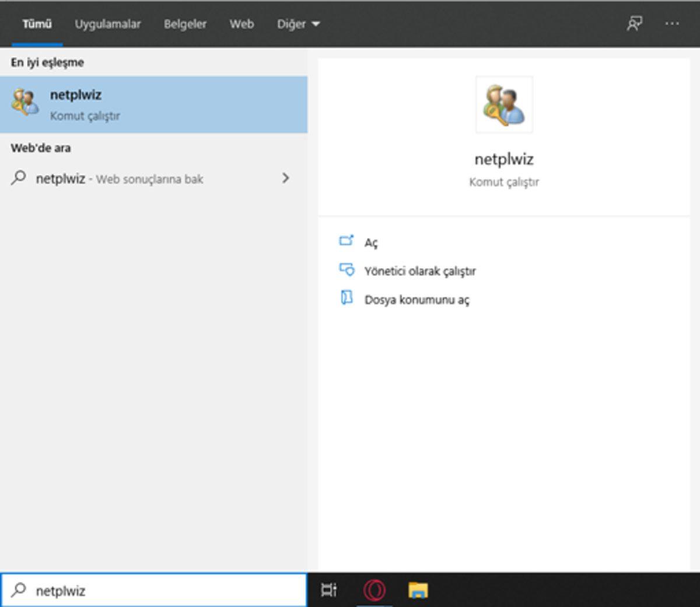Click the magnifier icon in the search box
The height and width of the screenshot is (607, 700).
point(16,590)
